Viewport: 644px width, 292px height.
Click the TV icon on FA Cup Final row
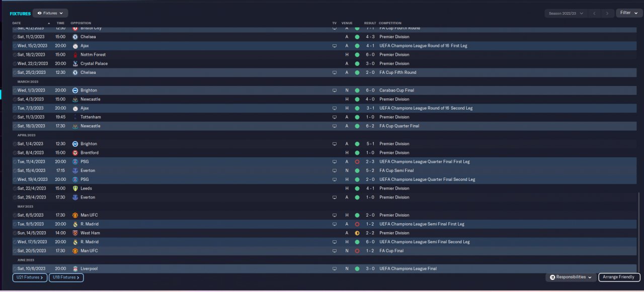[x=335, y=251]
